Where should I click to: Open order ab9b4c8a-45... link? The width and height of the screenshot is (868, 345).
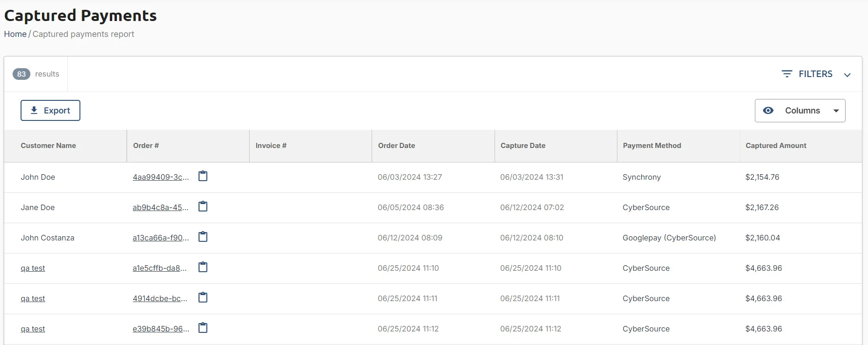[x=161, y=207]
